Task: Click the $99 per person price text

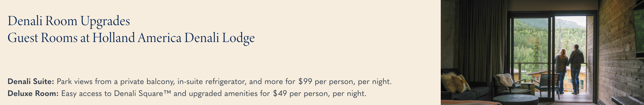Action: 305,82
